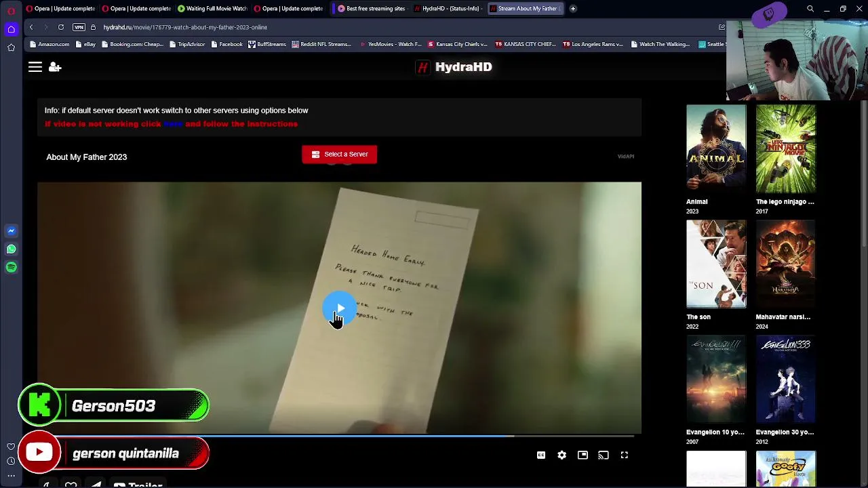Click the add-user account icon
The image size is (868, 488).
point(55,67)
